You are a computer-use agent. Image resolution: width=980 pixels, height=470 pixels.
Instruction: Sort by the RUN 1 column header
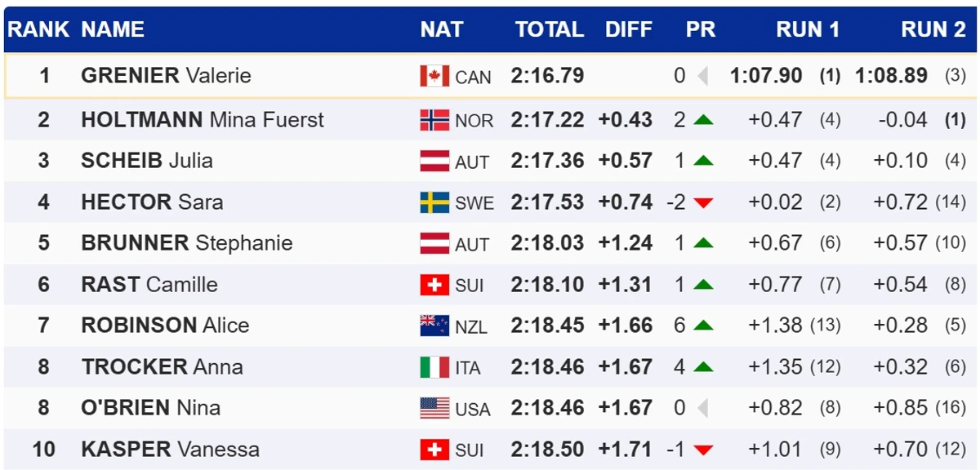[x=807, y=30]
